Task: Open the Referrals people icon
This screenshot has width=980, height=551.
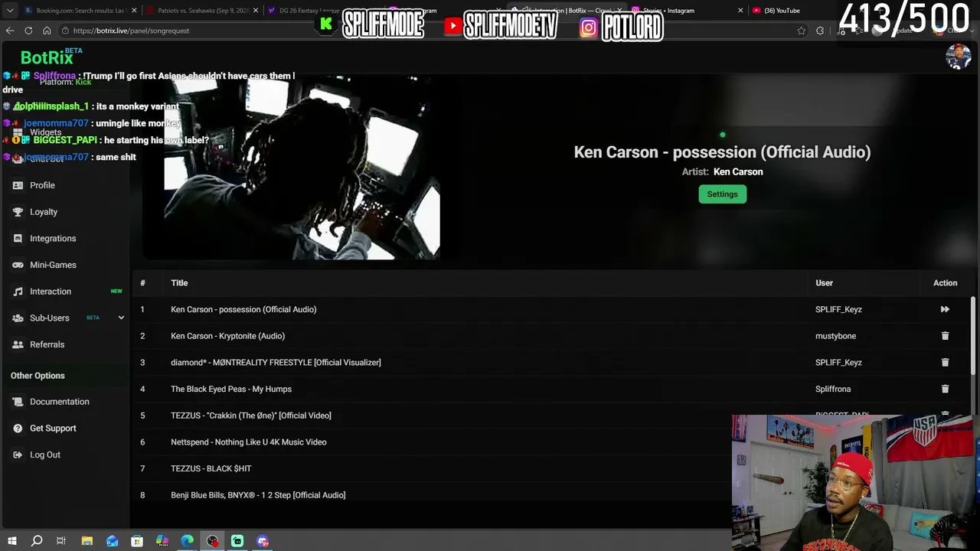Action: tap(18, 344)
